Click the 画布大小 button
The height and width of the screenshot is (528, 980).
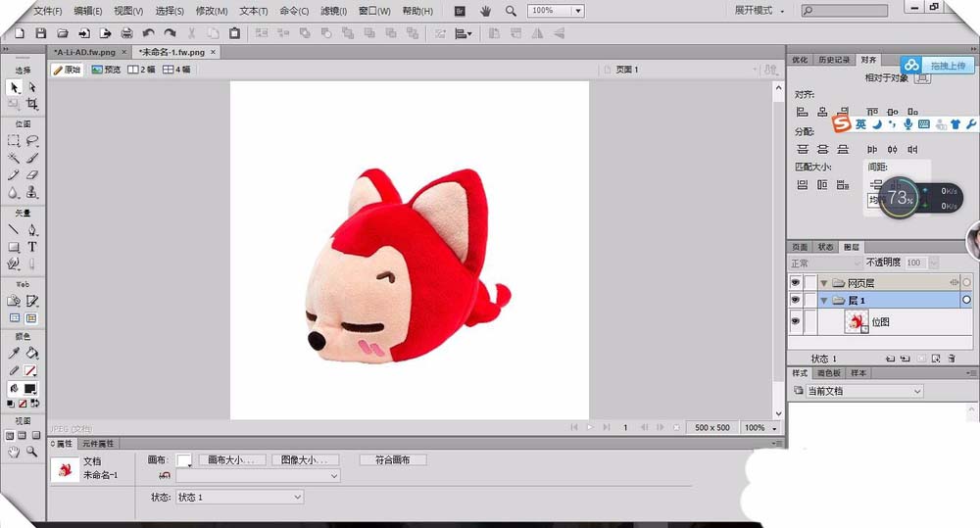(232, 459)
